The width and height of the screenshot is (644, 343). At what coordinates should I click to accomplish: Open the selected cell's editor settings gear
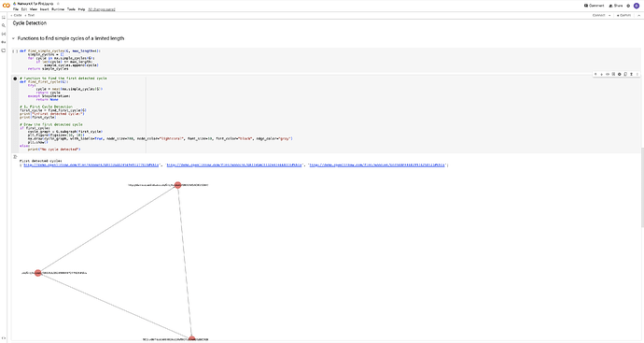[620, 74]
